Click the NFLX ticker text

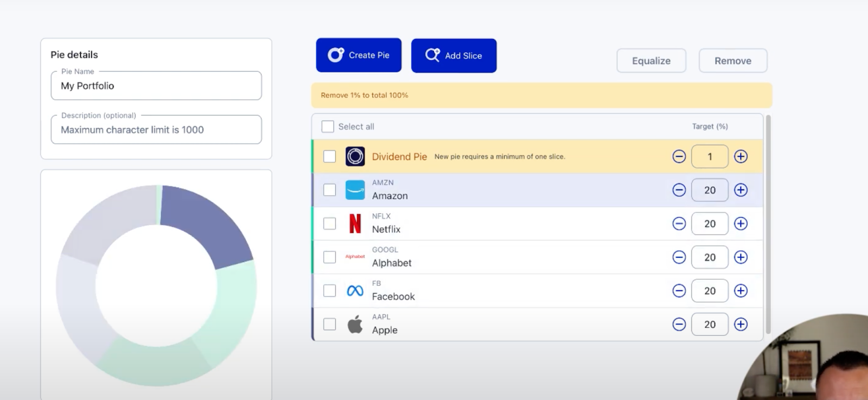[381, 216]
